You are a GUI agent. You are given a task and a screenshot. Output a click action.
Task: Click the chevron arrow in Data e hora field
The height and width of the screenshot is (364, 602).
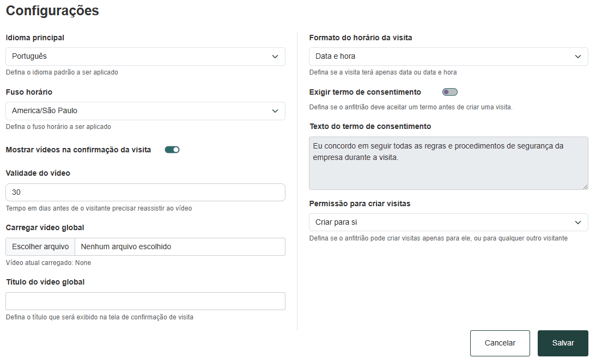[578, 57]
